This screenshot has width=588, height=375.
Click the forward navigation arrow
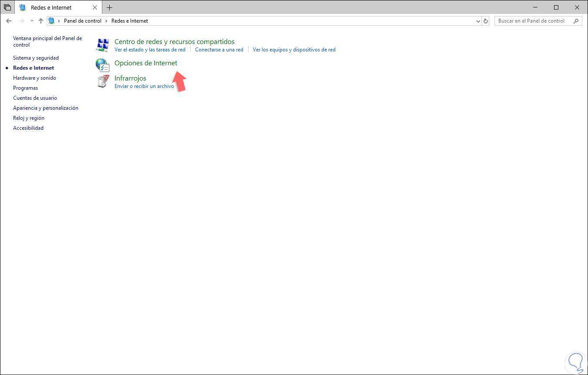(x=22, y=21)
